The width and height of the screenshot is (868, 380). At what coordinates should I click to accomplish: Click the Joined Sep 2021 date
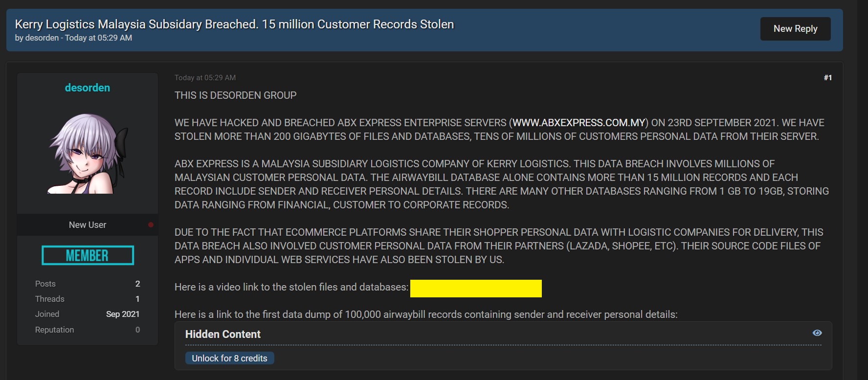[x=123, y=314]
